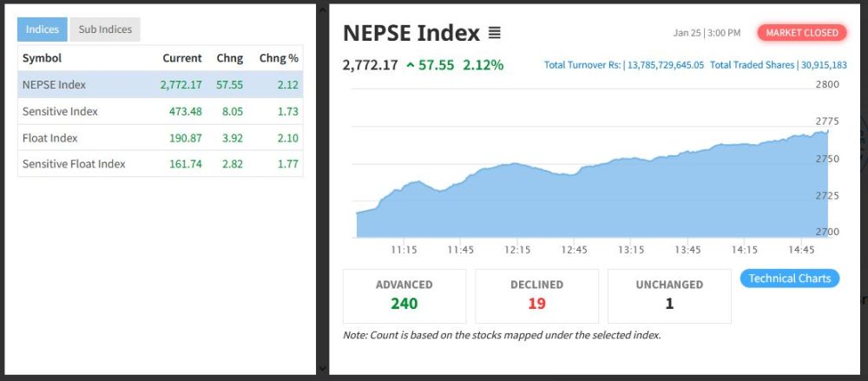Switch to the Sub Indices tab
Viewport: 868px width, 381px height.
point(105,30)
